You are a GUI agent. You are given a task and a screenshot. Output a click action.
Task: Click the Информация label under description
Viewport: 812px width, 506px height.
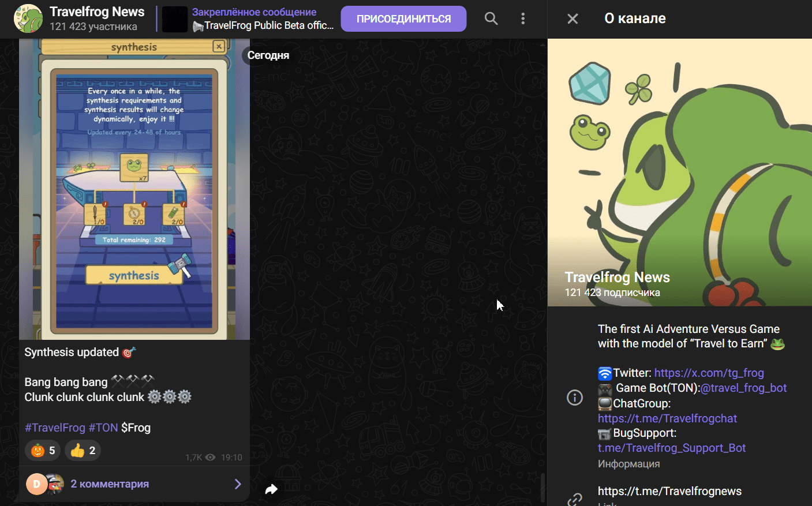628,464
